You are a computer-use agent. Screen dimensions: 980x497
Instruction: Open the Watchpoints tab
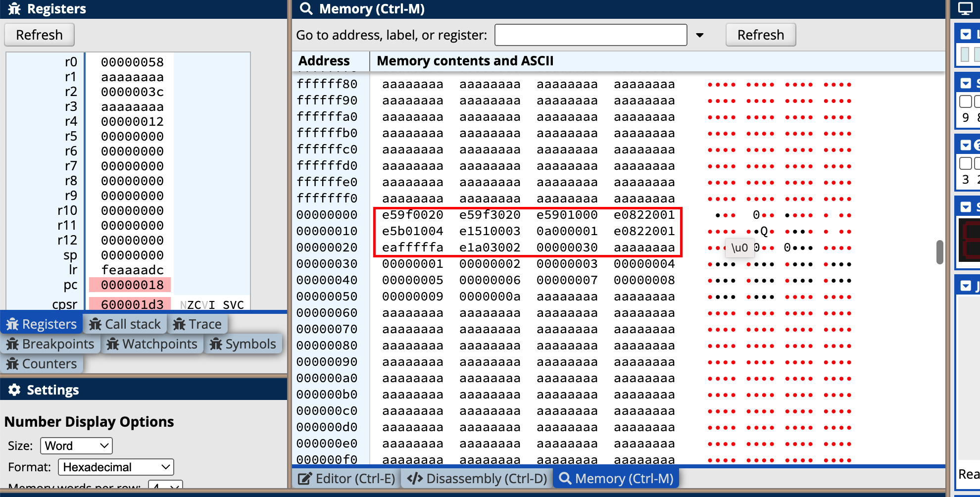click(x=152, y=344)
